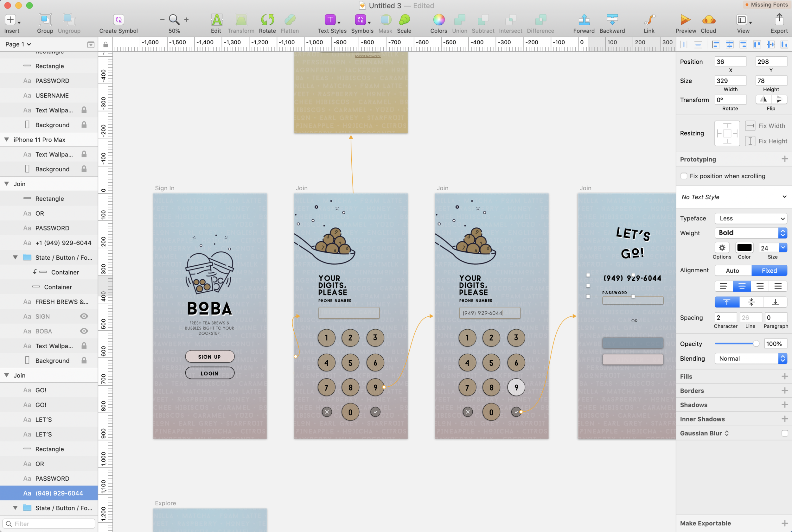The width and height of the screenshot is (792, 532).
Task: Align text to the right
Action: (x=760, y=286)
